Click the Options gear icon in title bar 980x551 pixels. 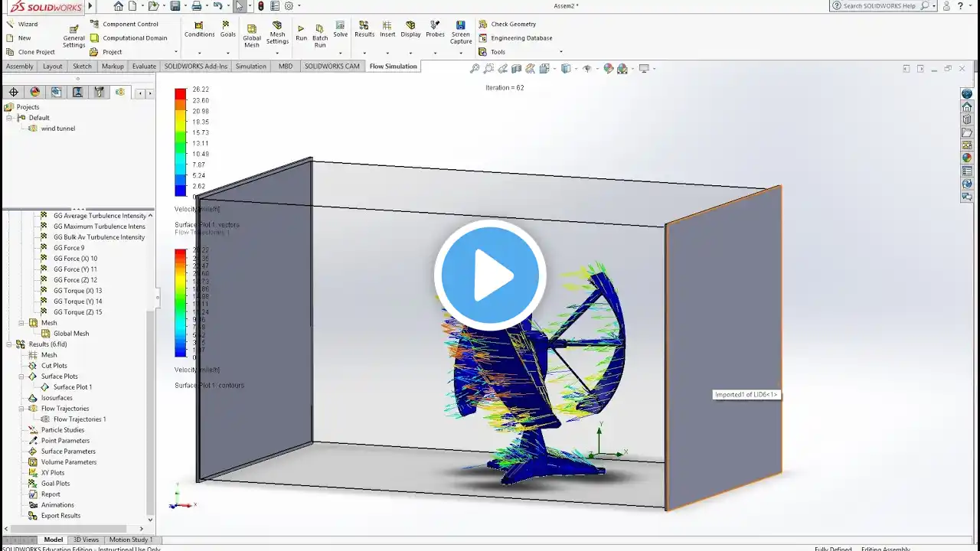289,6
